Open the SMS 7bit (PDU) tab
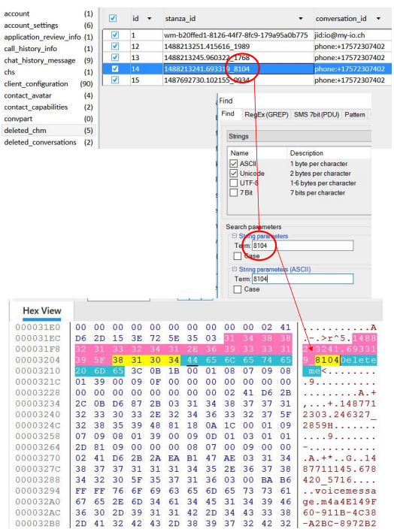The width and height of the screenshot is (394, 532). [317, 115]
